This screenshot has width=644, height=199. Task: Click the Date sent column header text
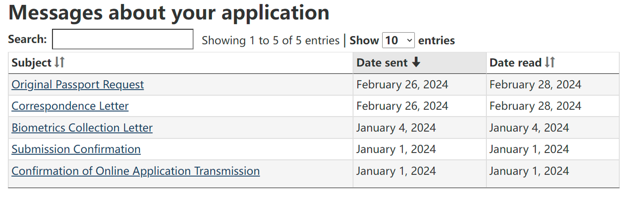click(382, 63)
